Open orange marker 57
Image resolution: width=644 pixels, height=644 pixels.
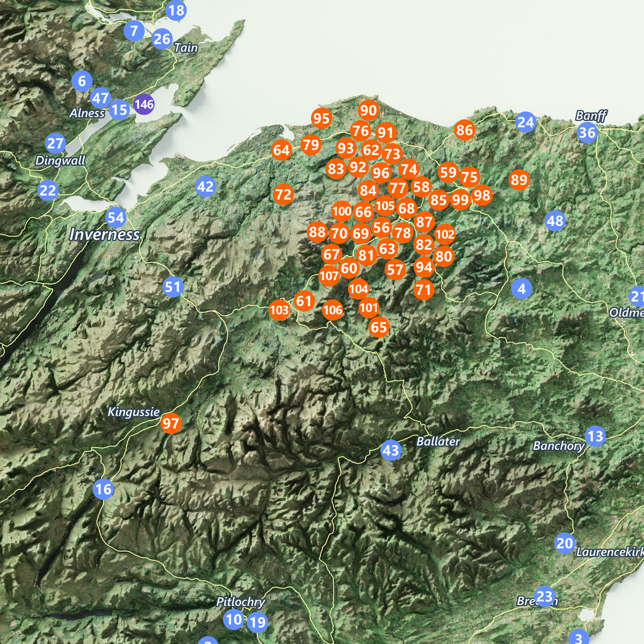coord(395,270)
